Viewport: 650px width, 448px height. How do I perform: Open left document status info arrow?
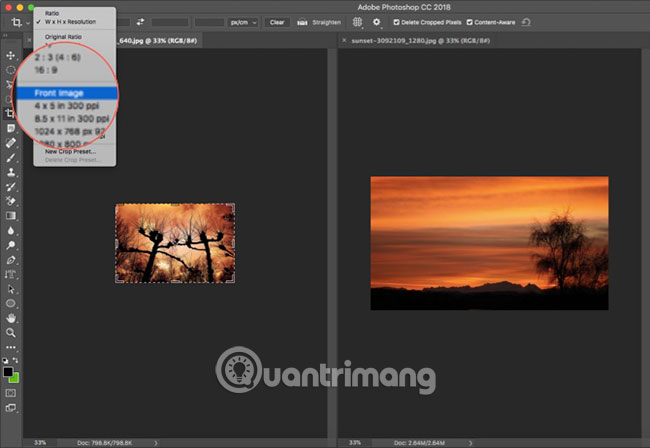coord(156,443)
